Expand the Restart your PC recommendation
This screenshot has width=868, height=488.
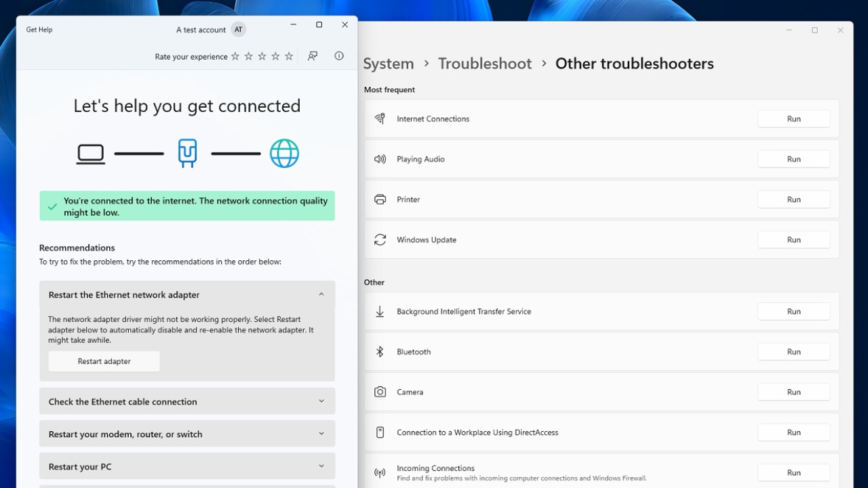pyautogui.click(x=187, y=466)
